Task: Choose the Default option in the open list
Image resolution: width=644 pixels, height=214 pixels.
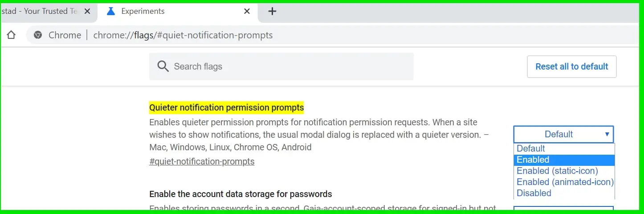Action: click(531, 148)
